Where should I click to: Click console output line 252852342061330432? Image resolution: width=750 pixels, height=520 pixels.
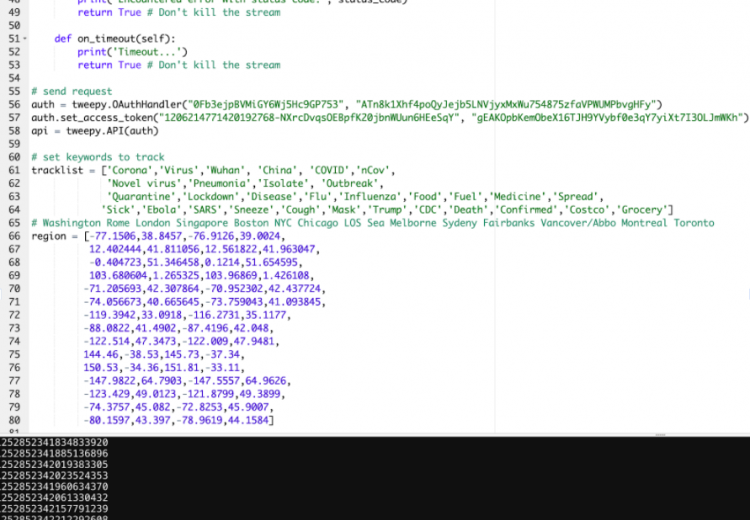(55, 496)
